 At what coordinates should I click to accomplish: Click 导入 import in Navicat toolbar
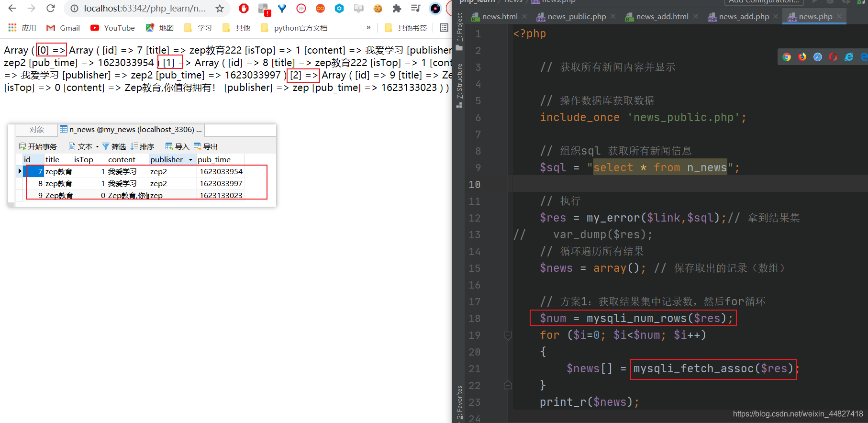177,146
